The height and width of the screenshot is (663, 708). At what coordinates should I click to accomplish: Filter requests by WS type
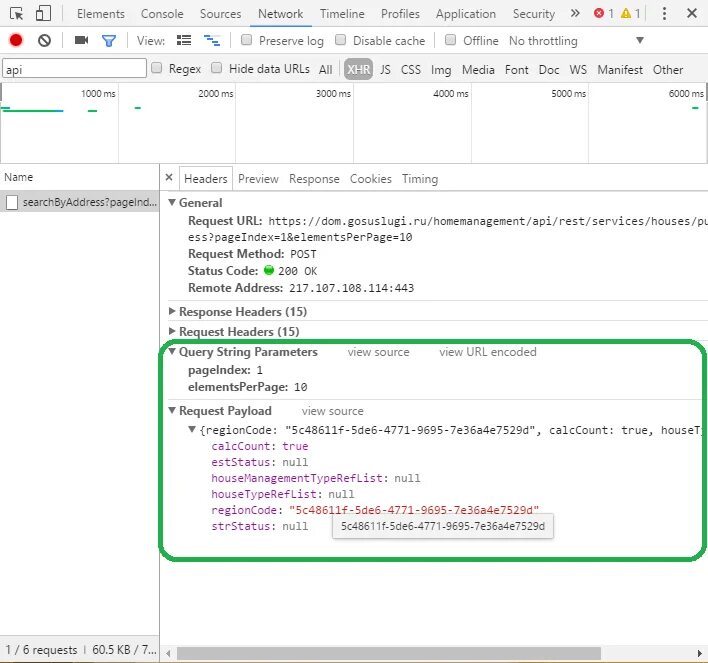coord(578,70)
